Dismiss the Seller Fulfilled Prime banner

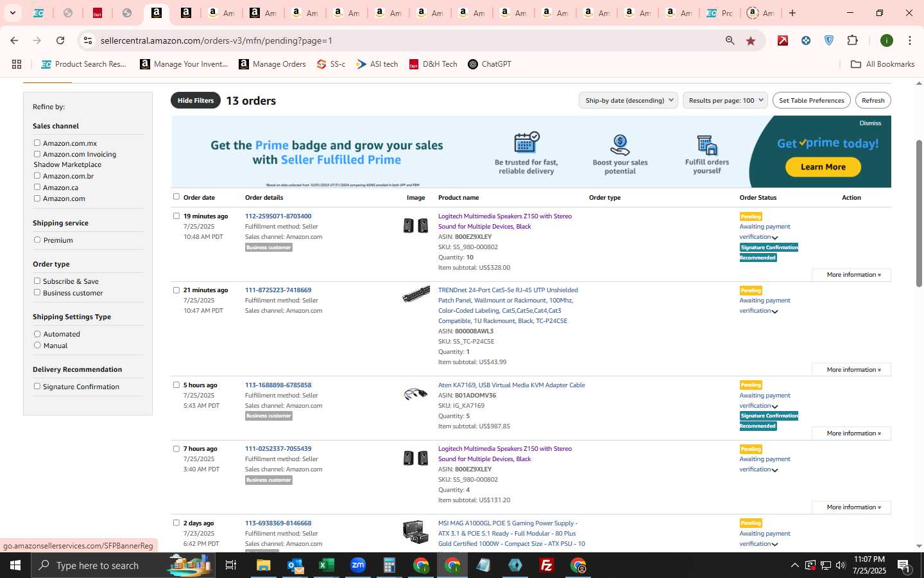tap(870, 123)
